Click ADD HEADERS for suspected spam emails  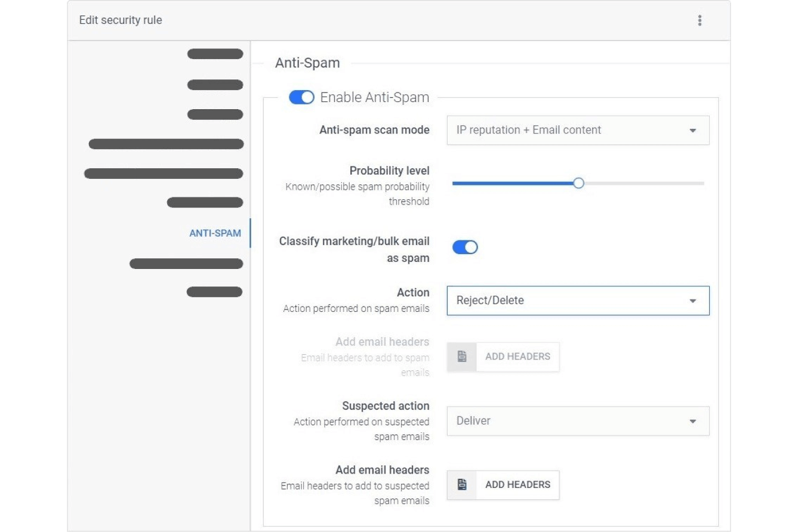(517, 484)
